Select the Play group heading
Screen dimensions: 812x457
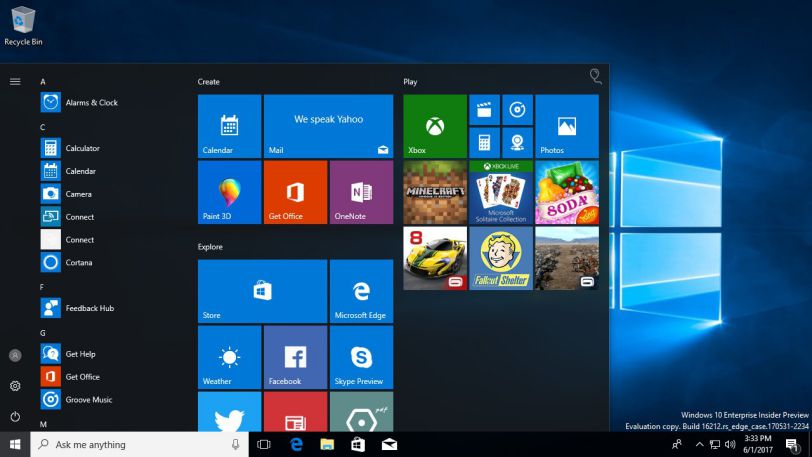pyautogui.click(x=410, y=81)
